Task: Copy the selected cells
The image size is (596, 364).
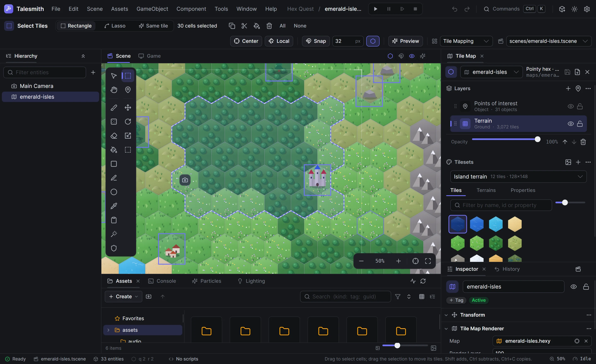Action: click(232, 26)
